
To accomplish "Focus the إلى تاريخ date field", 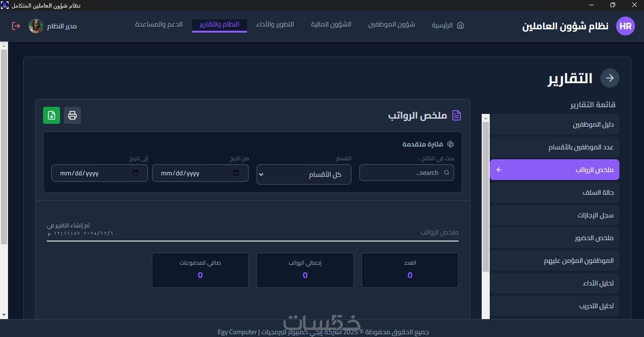I will [x=99, y=173].
